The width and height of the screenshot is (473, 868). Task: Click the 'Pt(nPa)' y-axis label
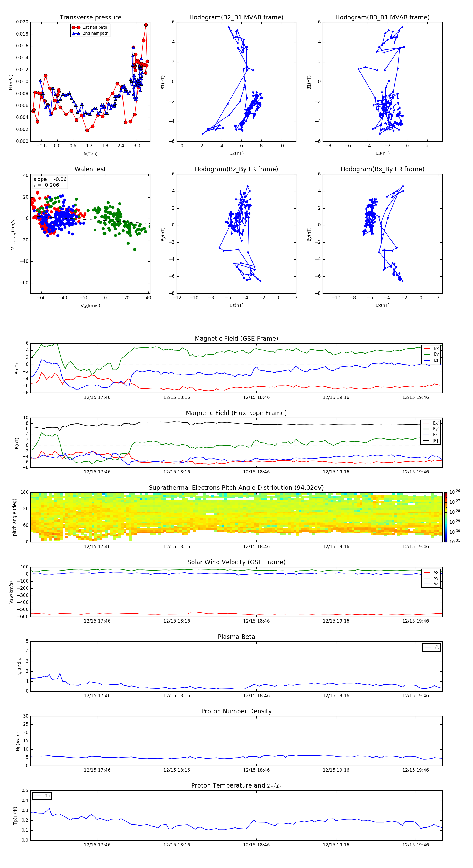11,82
